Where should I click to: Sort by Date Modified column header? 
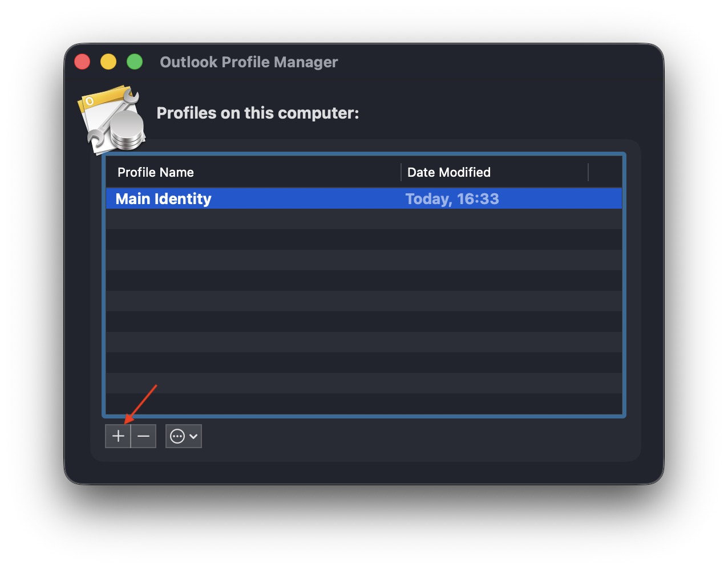coord(495,172)
